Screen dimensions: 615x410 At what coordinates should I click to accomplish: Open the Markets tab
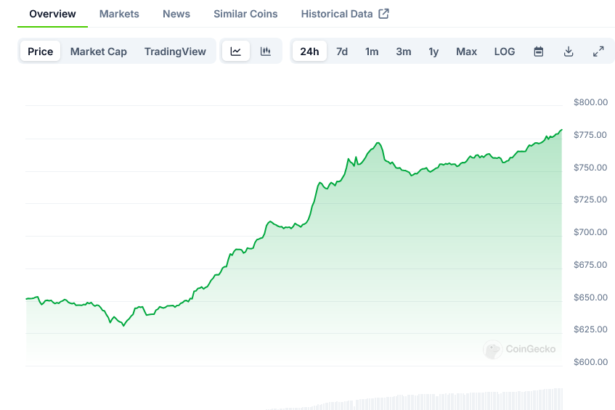pos(119,14)
